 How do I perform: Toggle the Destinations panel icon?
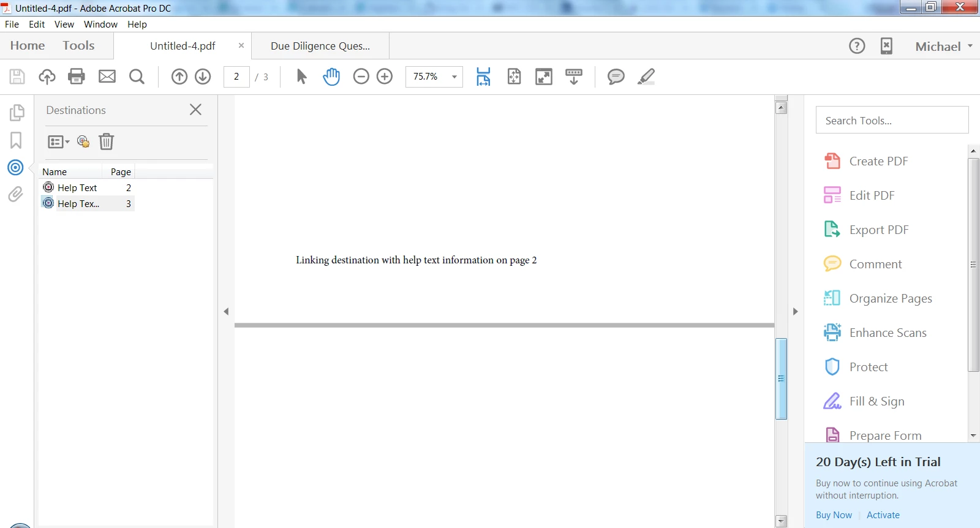[x=16, y=167]
